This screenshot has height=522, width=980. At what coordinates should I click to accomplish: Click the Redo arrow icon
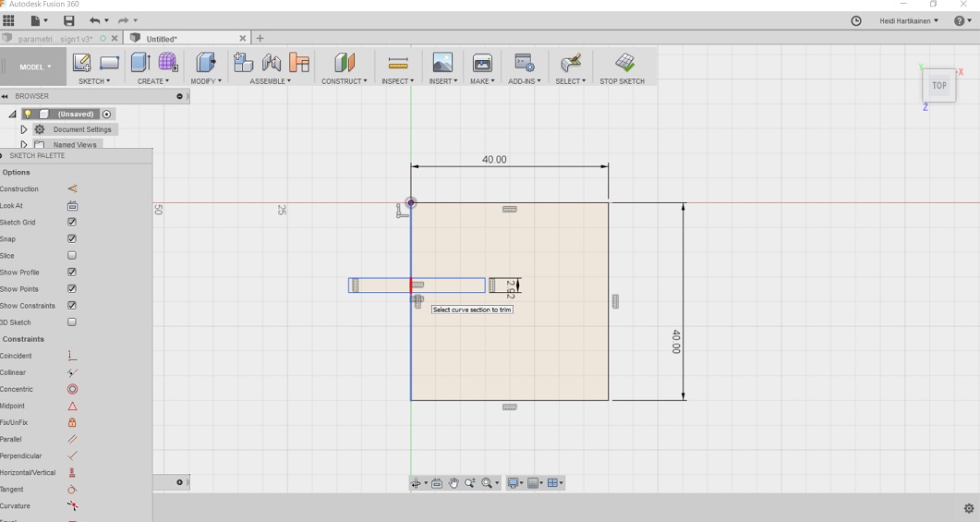tap(123, 20)
